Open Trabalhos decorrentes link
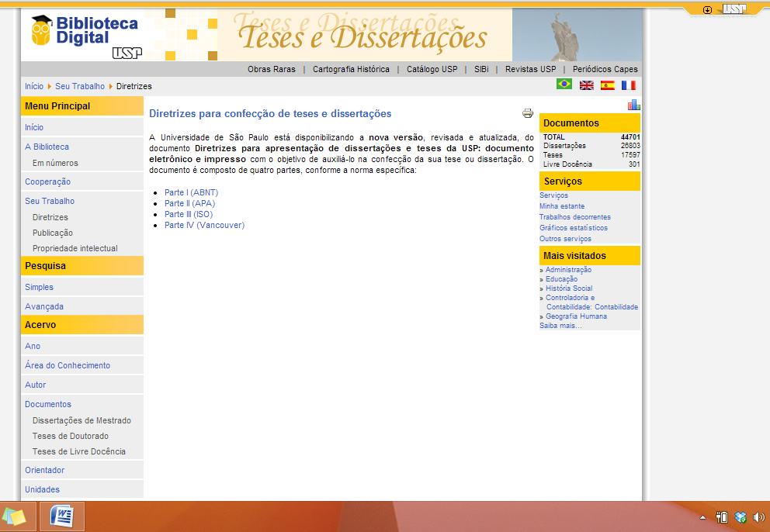 575,217
